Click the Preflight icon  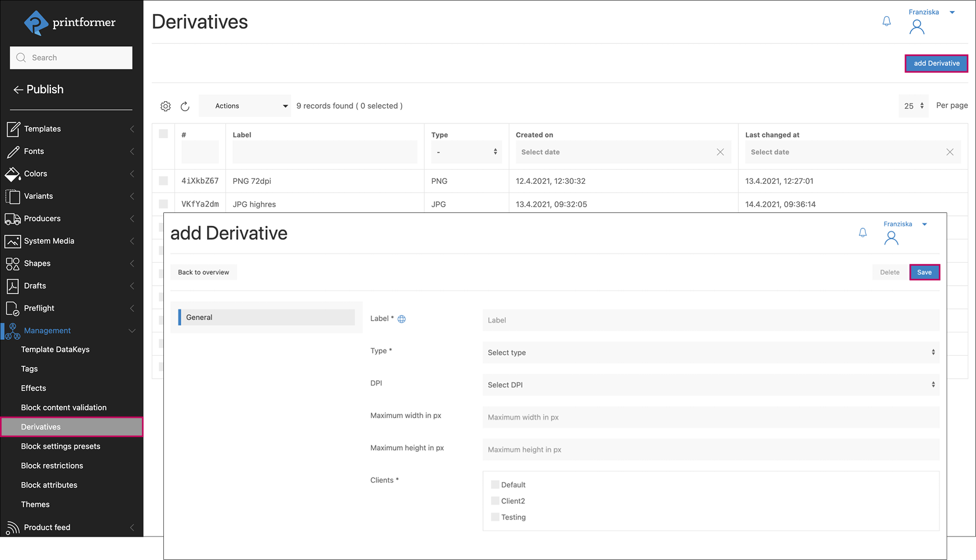click(13, 308)
